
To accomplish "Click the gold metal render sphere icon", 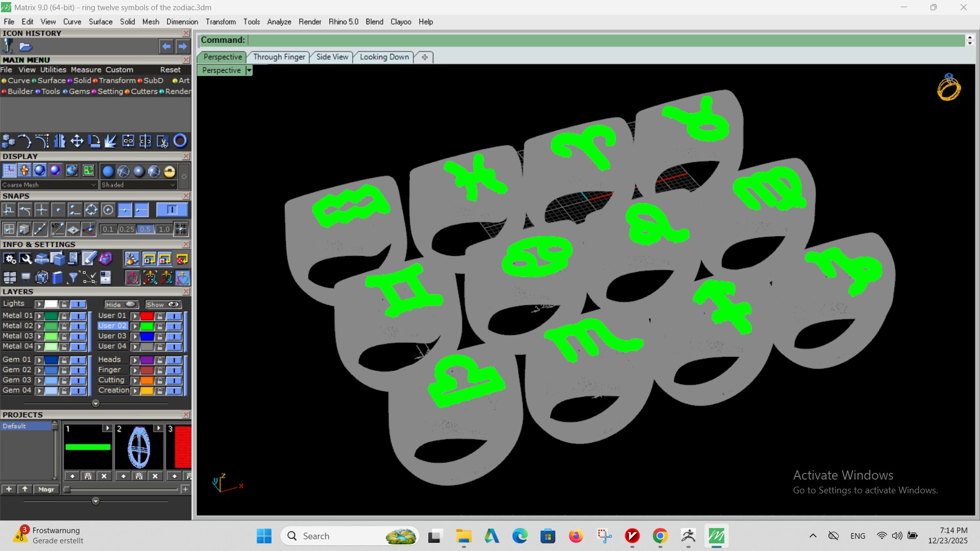I will point(169,171).
